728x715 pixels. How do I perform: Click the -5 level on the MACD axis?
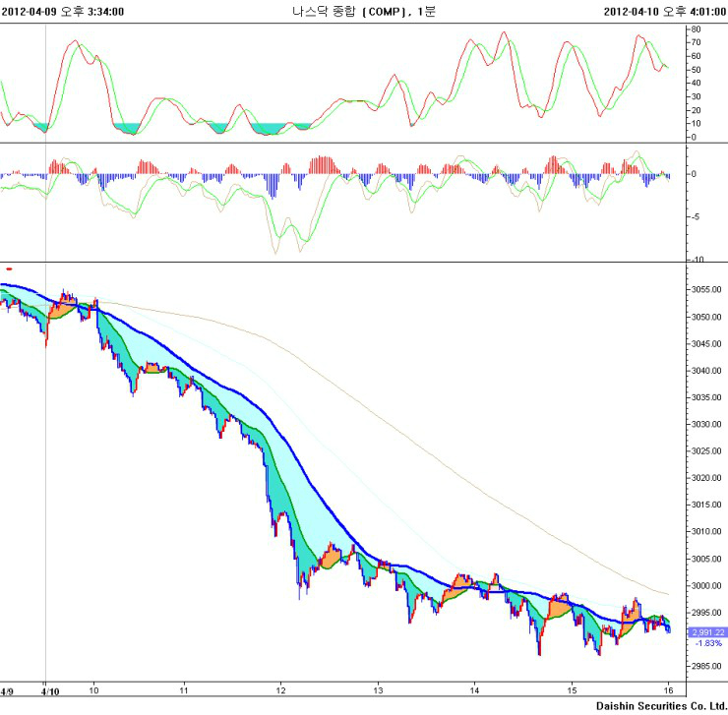pyautogui.click(x=697, y=216)
